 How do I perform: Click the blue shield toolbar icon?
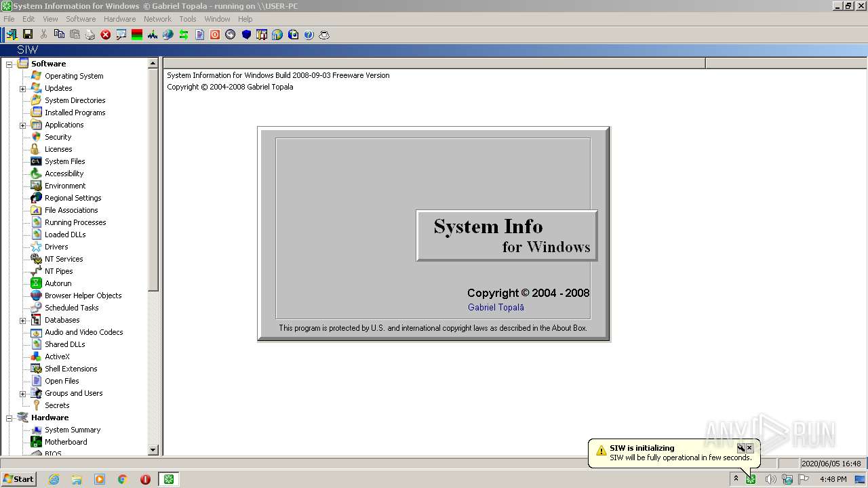pos(246,34)
